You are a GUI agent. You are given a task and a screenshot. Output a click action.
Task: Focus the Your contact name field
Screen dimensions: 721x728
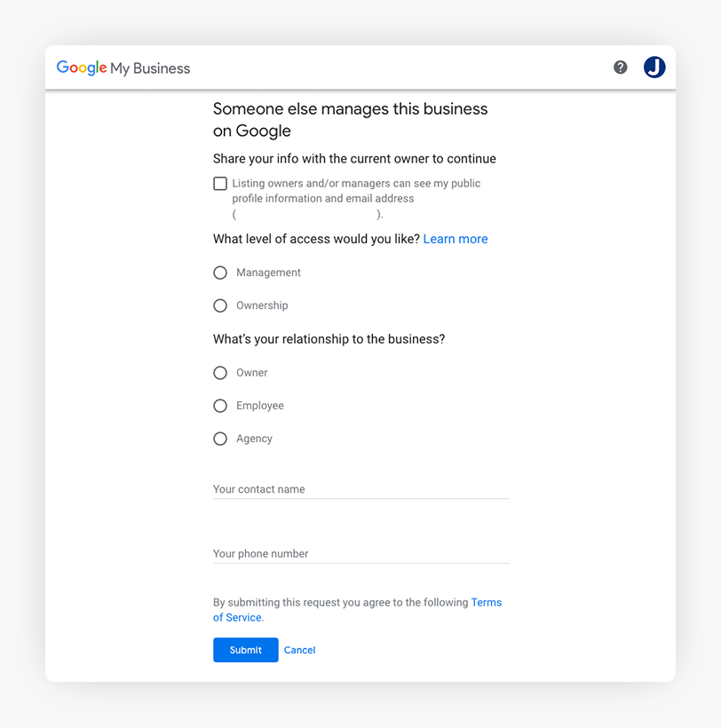[x=360, y=489]
